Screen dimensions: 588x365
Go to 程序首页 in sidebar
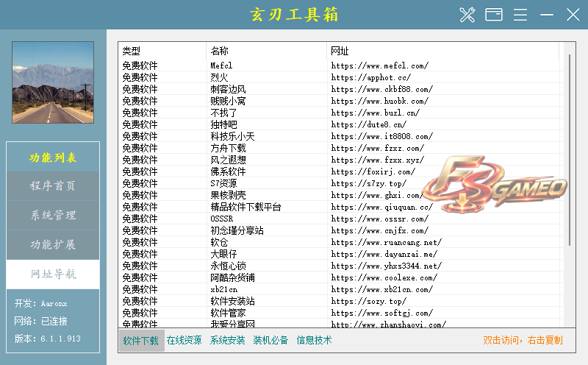click(x=53, y=186)
